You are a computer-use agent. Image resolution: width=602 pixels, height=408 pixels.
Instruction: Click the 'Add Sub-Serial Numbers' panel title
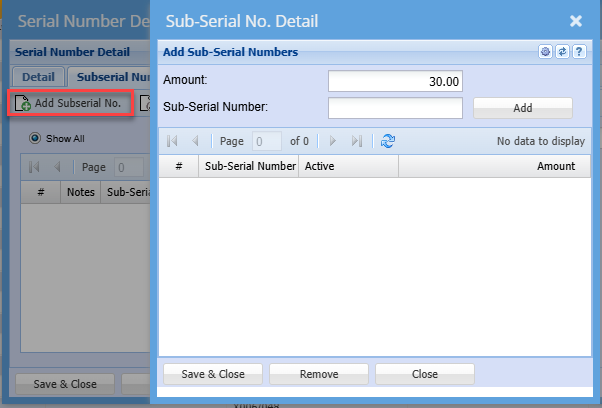230,52
